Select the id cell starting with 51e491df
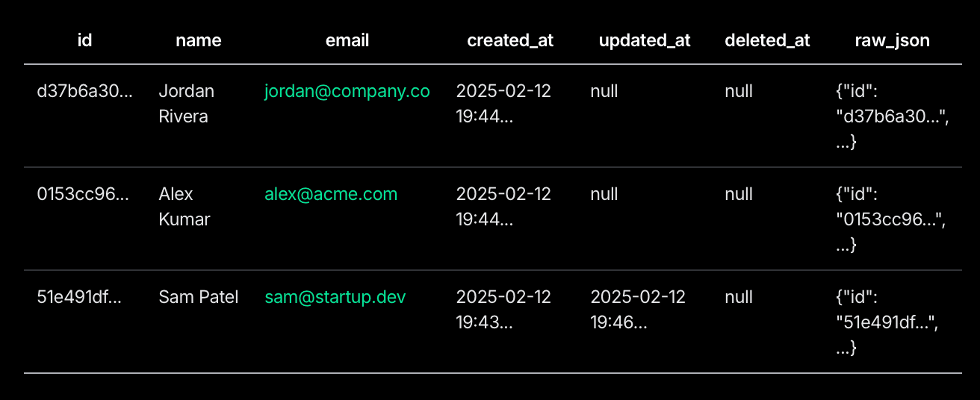Viewport: 980px width, 400px height. pos(79,297)
